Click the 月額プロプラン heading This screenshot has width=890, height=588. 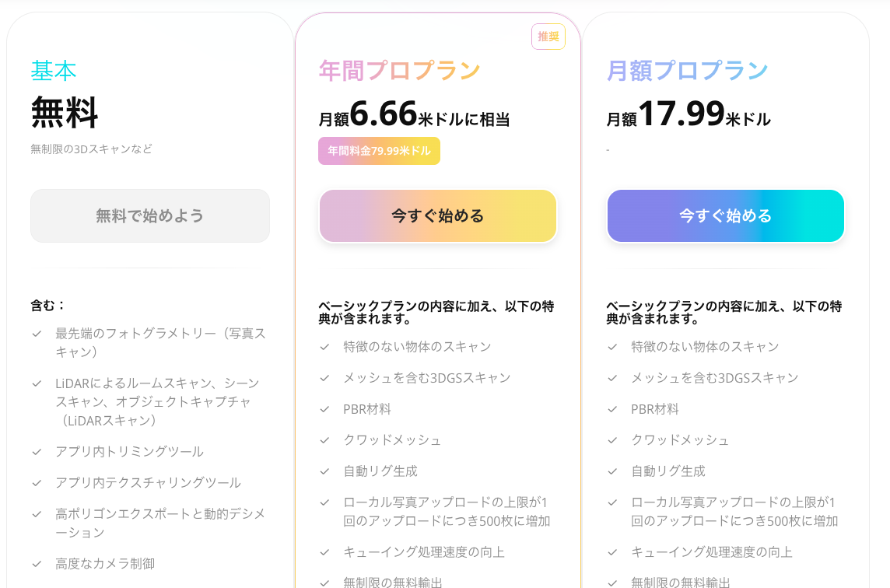pos(688,71)
